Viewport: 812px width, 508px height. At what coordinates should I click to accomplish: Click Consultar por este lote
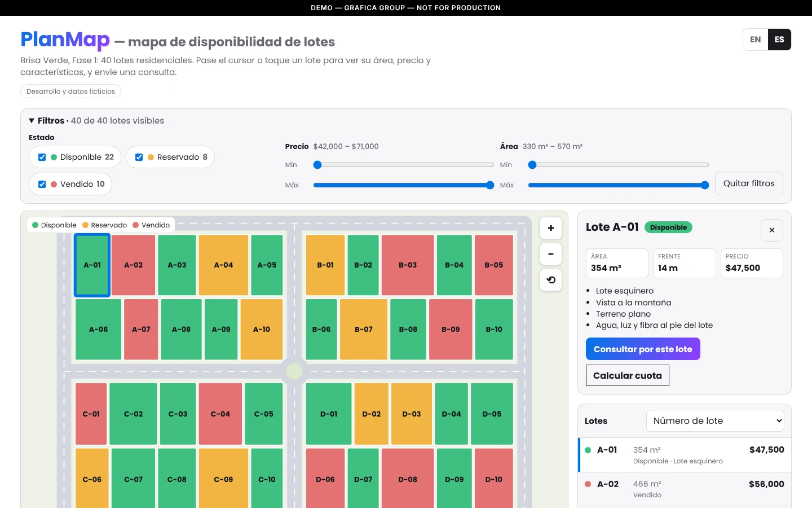coord(643,349)
